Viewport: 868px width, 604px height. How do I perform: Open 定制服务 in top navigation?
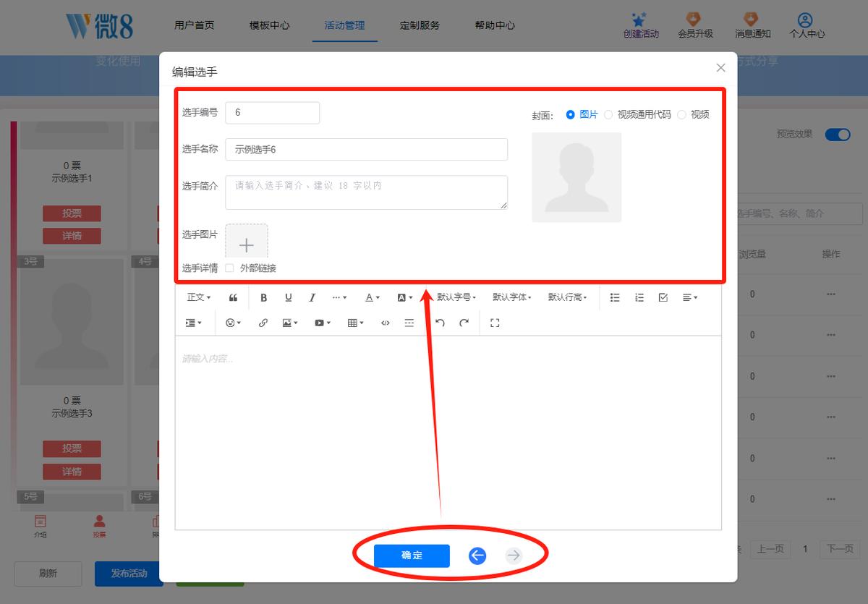(x=420, y=25)
